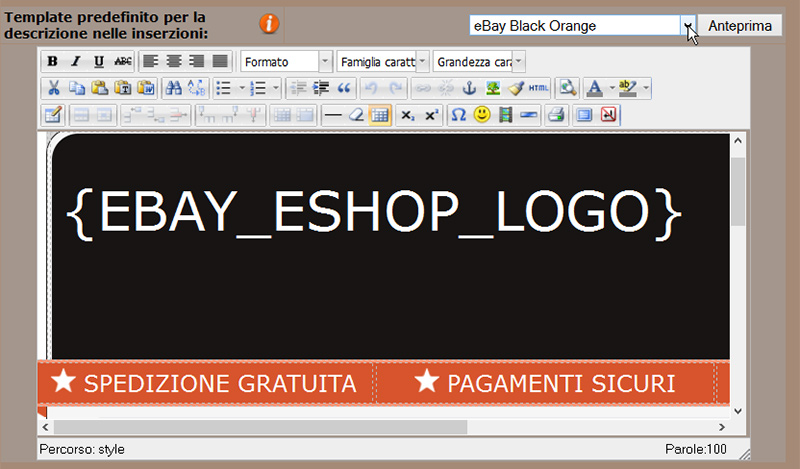Image resolution: width=800 pixels, height=469 pixels.
Task: Insert a numbered list
Action: click(259, 88)
